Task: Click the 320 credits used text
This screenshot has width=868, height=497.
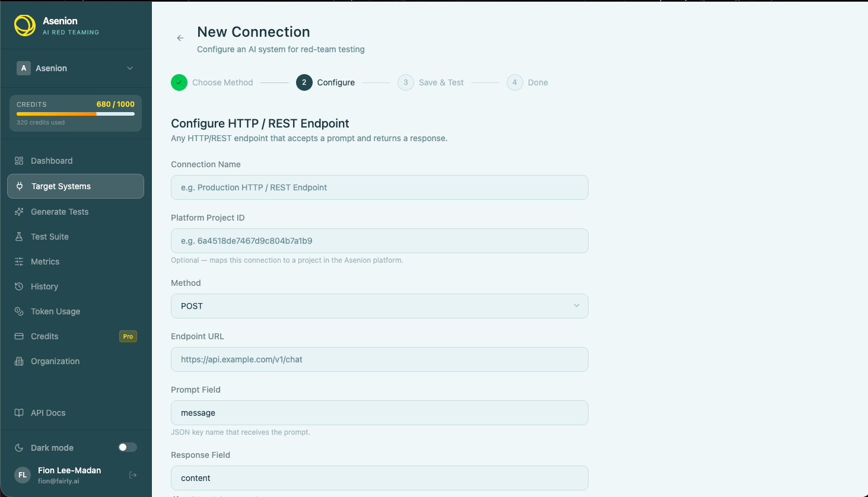Action: 41,123
